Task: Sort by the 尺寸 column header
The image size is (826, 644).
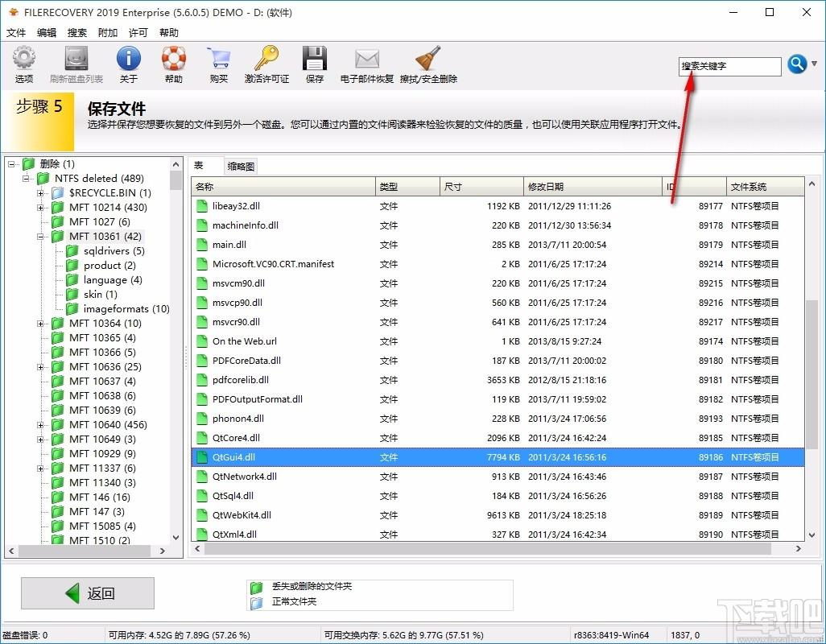Action: pos(481,187)
